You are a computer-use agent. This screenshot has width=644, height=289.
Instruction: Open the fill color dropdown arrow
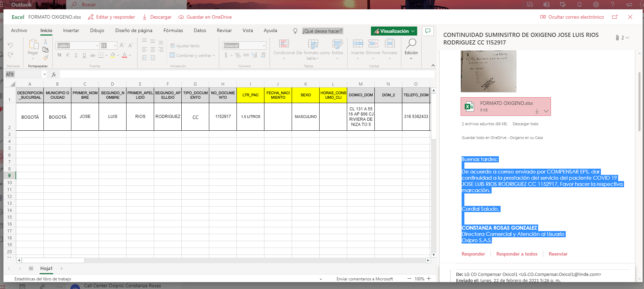118,55
